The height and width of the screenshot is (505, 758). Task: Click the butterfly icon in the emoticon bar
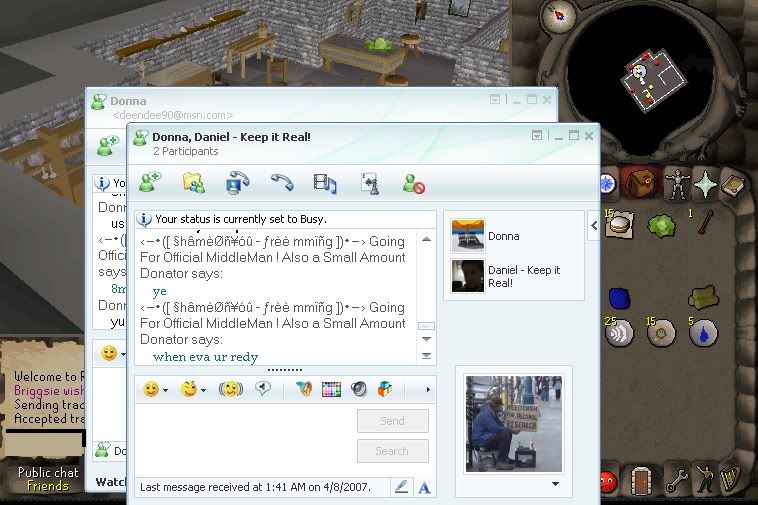pyautogui.click(x=304, y=389)
